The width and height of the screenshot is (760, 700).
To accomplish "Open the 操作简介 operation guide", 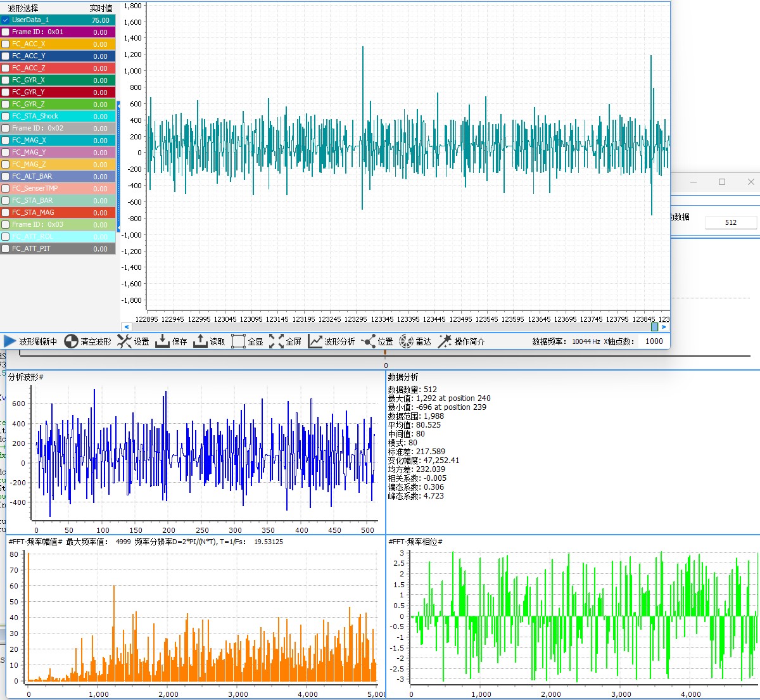I will tap(445, 341).
